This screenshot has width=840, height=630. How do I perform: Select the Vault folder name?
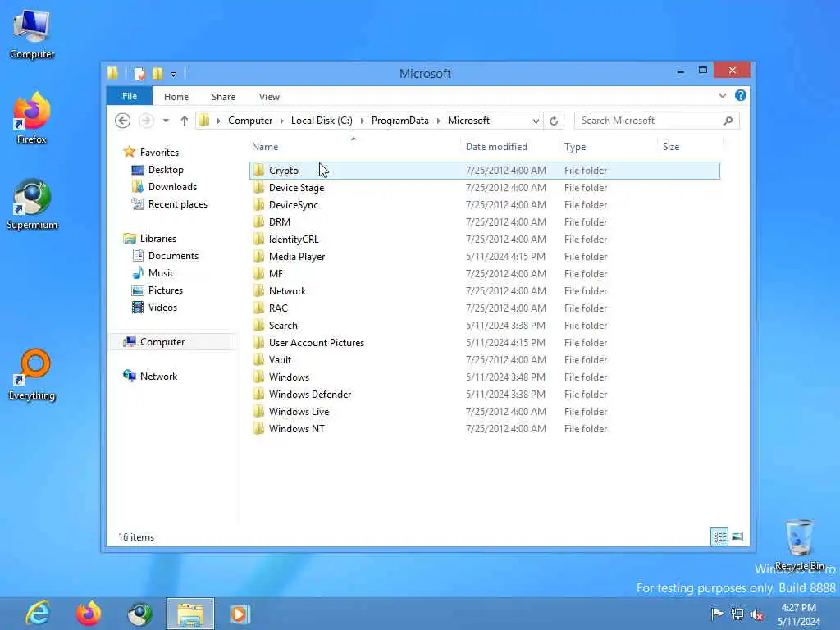tap(281, 360)
